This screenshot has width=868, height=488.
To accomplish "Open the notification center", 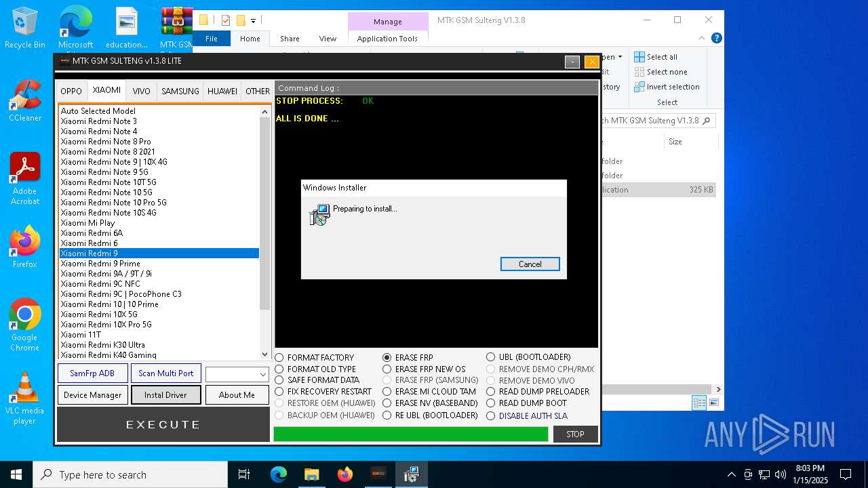I will (x=846, y=474).
